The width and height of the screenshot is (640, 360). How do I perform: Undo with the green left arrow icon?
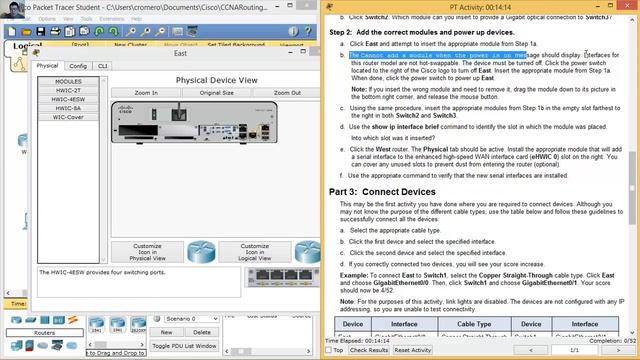[x=99, y=31]
